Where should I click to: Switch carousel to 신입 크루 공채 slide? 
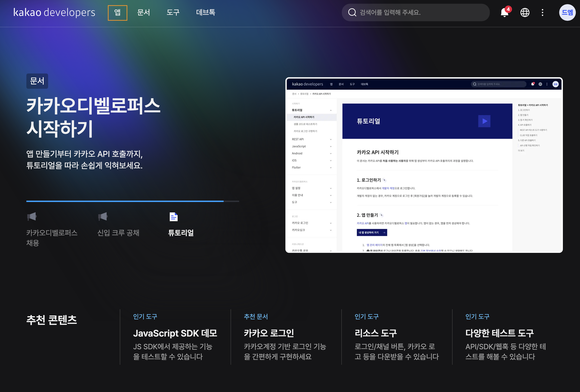point(118,233)
